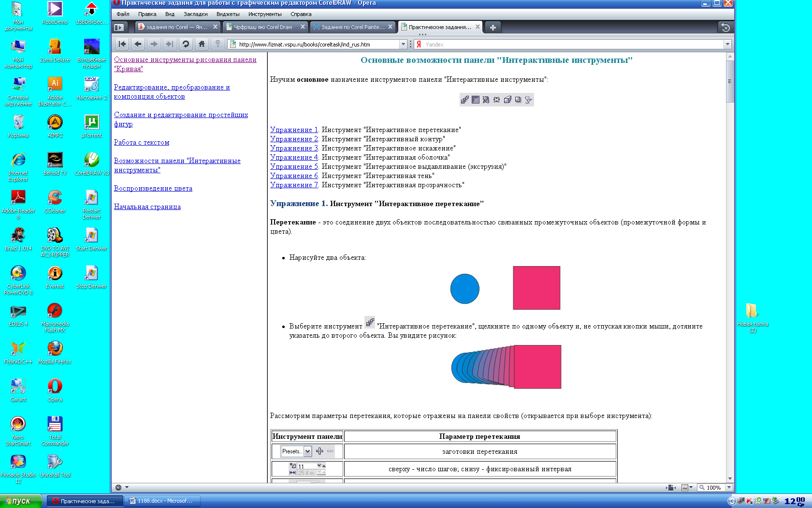Viewport: 812px width, 508px height.
Task: Click the pink square example image
Action: coord(536,288)
